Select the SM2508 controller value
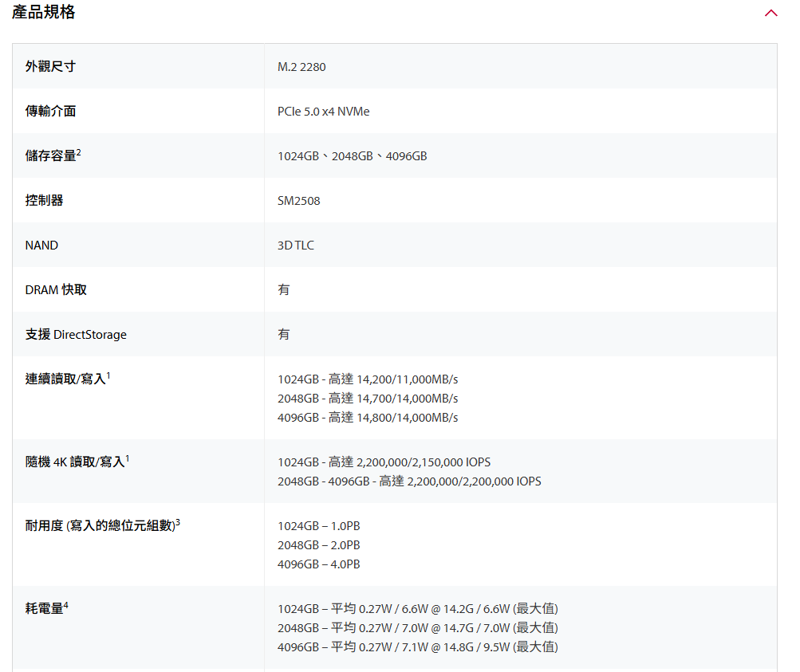 coord(298,201)
